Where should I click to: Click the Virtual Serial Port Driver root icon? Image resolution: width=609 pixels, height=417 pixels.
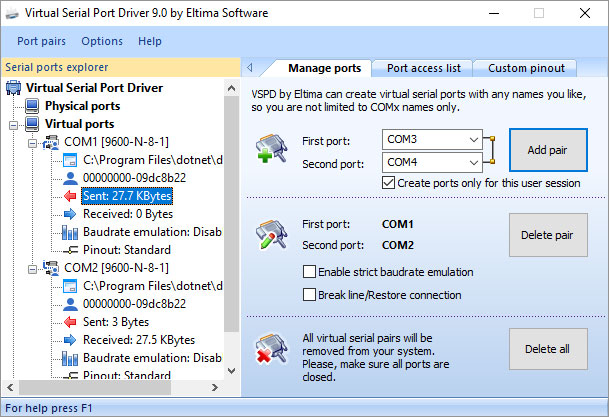[x=14, y=88]
